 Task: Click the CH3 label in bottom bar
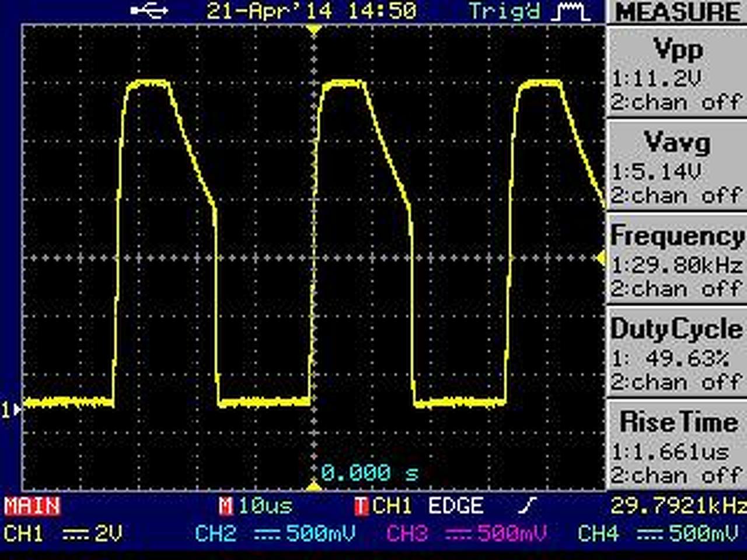pyautogui.click(x=407, y=533)
